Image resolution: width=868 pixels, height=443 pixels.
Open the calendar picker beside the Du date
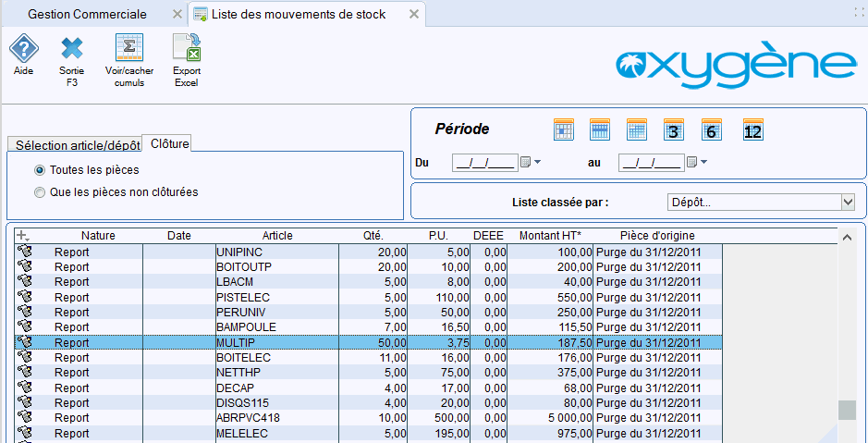pos(526,162)
